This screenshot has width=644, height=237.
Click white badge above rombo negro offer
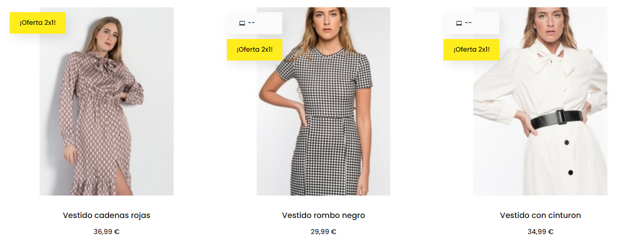pyautogui.click(x=255, y=23)
